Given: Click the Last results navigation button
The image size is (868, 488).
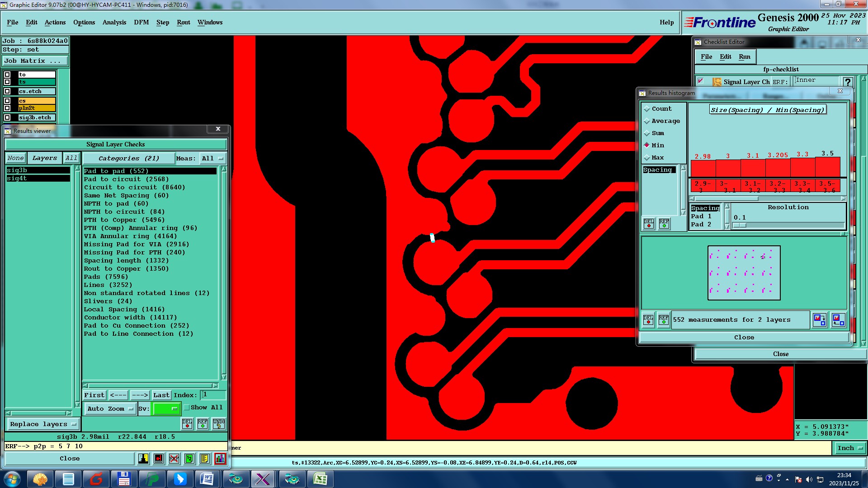Looking at the screenshot, I should (161, 395).
